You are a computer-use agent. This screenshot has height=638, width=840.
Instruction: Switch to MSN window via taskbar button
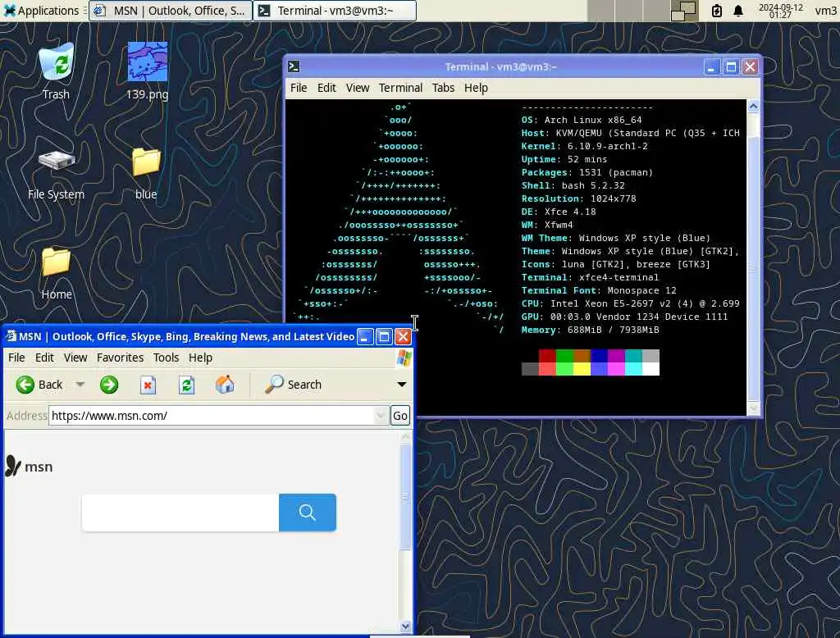171,11
